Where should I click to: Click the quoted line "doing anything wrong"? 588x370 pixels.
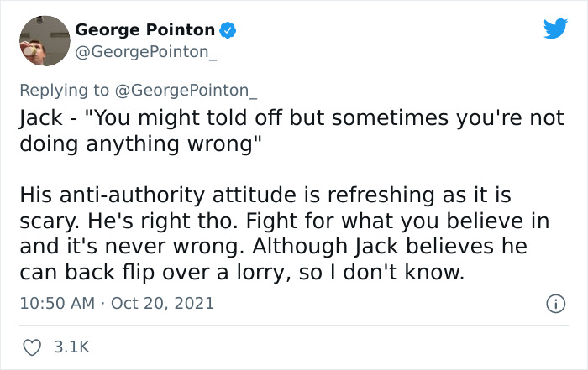tap(136, 143)
